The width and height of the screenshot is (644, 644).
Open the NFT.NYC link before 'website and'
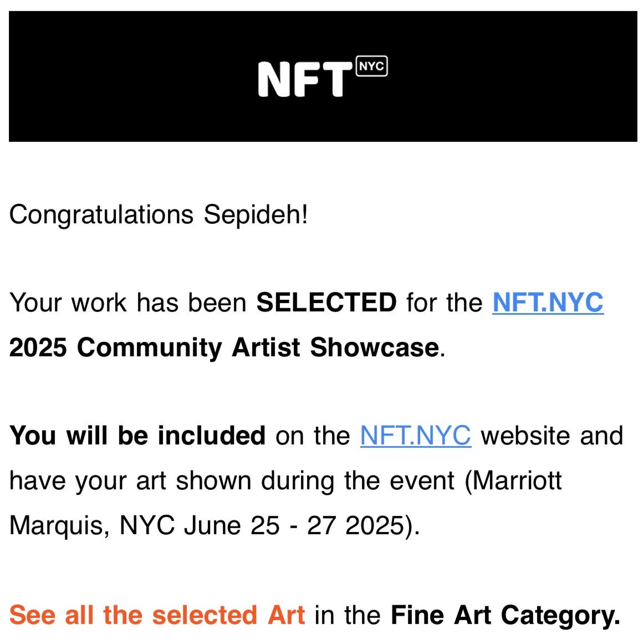coord(415,436)
